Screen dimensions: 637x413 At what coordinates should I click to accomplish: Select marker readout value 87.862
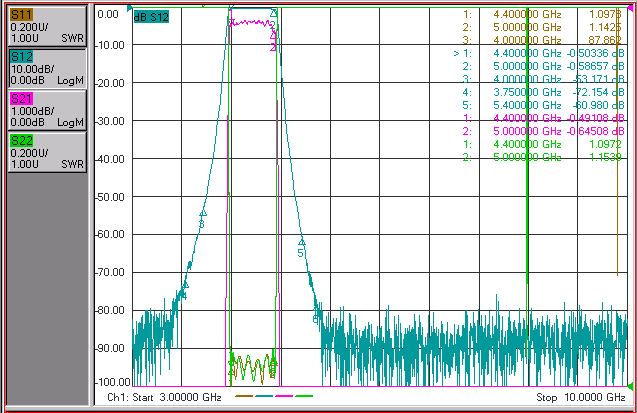click(605, 40)
